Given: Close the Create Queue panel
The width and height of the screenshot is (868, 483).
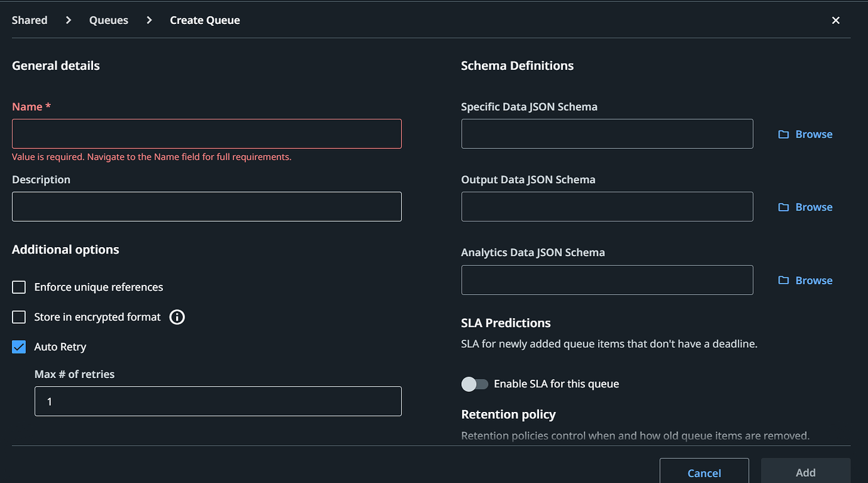Looking at the screenshot, I should coord(836,21).
